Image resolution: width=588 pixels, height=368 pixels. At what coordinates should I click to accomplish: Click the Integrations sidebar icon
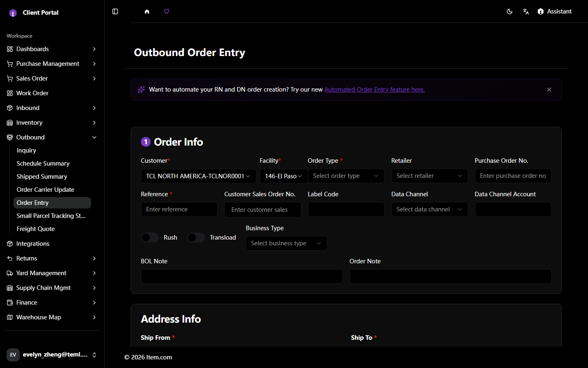(10, 244)
